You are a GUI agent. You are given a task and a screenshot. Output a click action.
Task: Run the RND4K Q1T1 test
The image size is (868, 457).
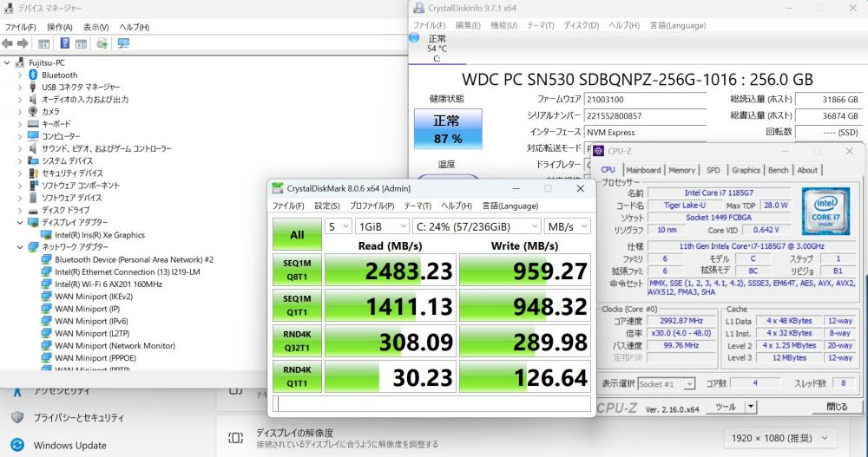coord(297,376)
